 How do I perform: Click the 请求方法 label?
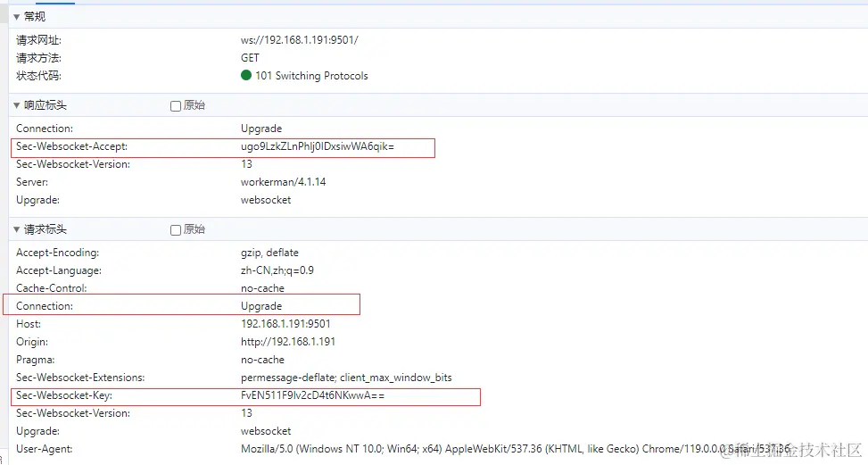tap(38, 58)
